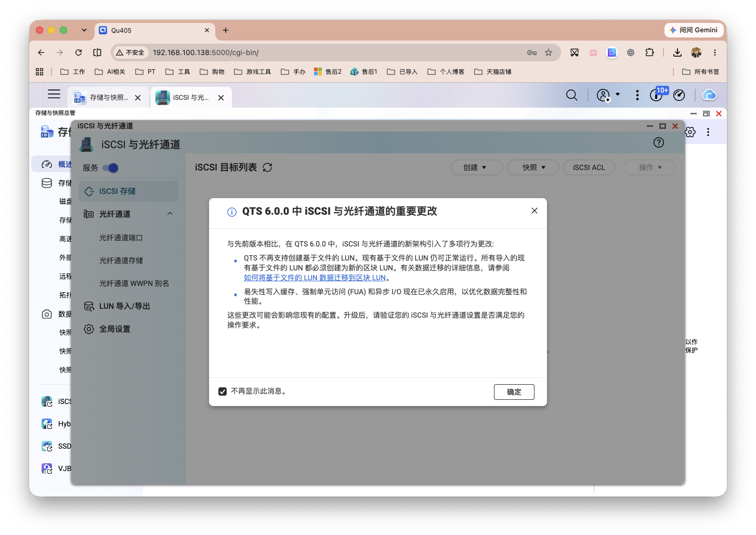
Task: Open the QTS main hamburger menu
Action: tap(54, 94)
